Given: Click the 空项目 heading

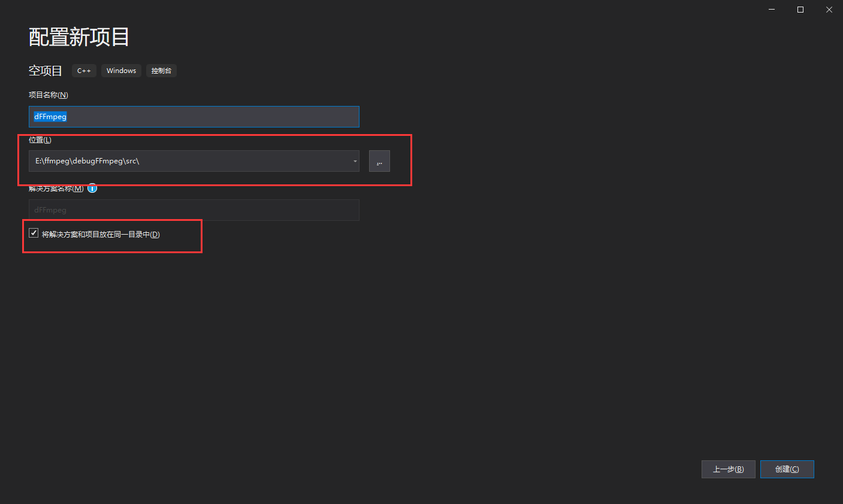Looking at the screenshot, I should [46, 70].
